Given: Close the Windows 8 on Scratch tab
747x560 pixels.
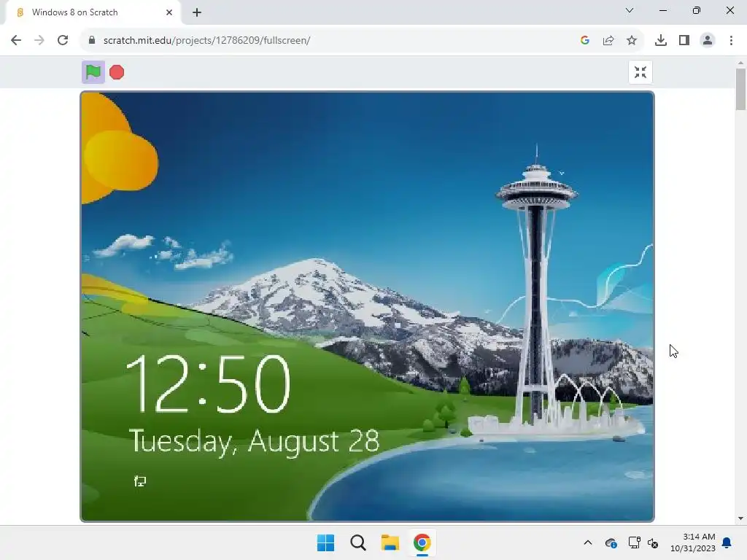Looking at the screenshot, I should (169, 12).
